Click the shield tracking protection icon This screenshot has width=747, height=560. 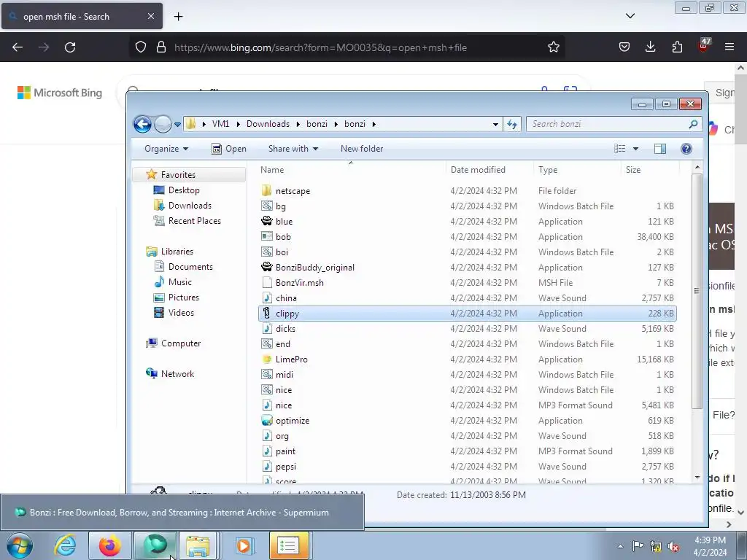coord(141,47)
